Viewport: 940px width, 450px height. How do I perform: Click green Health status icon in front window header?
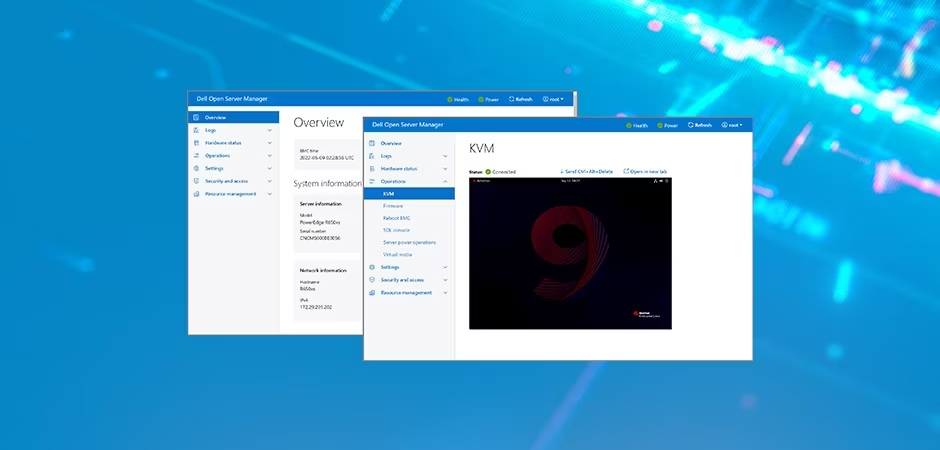(x=629, y=125)
